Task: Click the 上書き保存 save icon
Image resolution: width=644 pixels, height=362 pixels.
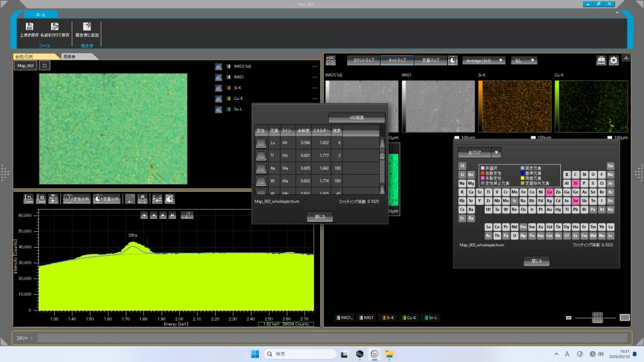Action: pos(29,27)
